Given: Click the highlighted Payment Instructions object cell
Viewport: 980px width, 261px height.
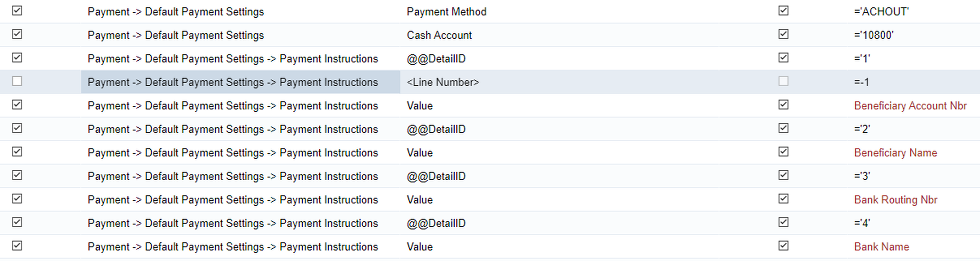Looking at the screenshot, I should (x=240, y=82).
